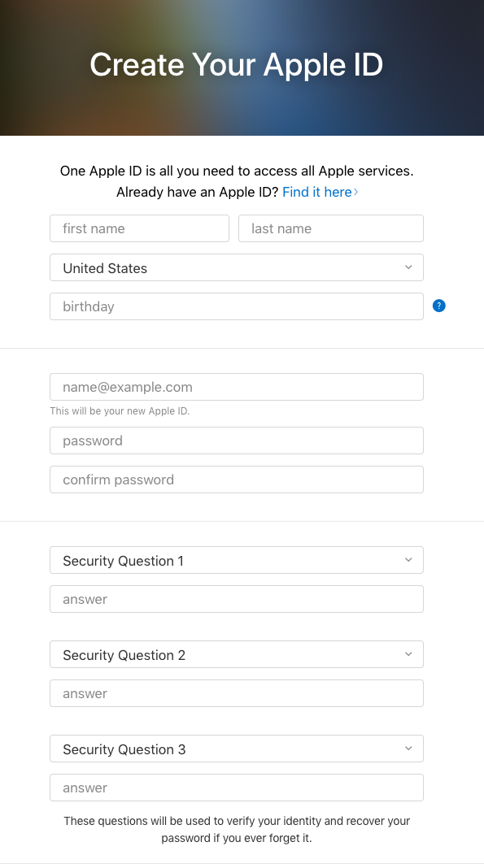Screen dimensions: 484x868
Task: Click the Create Your Apple ID heading
Action: pyautogui.click(x=237, y=65)
